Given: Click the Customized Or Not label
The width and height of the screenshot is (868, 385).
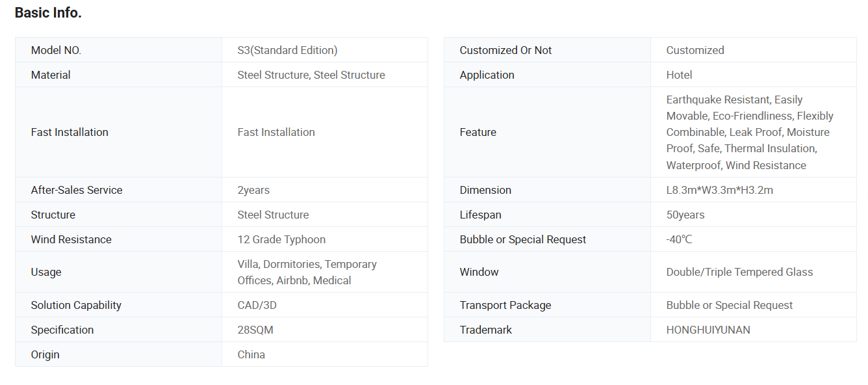Looking at the screenshot, I should pyautogui.click(x=505, y=50).
